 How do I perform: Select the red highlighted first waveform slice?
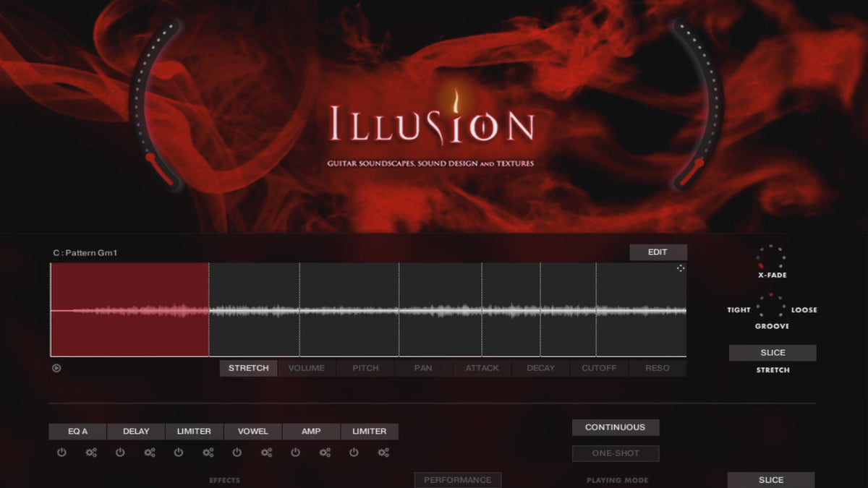pyautogui.click(x=129, y=309)
